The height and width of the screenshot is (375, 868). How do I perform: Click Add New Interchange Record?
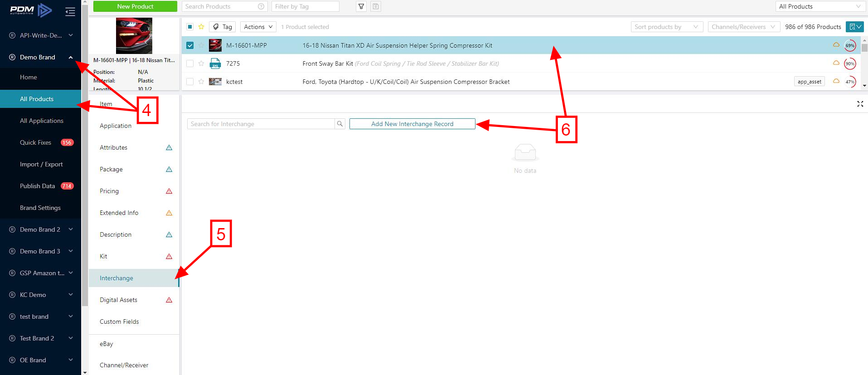(x=412, y=124)
